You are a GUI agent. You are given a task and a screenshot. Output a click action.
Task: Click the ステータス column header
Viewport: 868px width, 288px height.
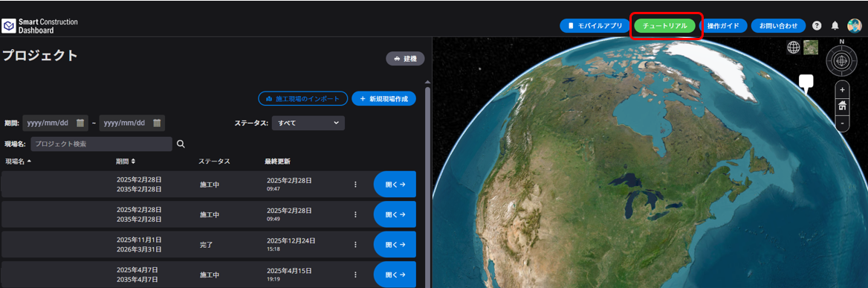[214, 161]
